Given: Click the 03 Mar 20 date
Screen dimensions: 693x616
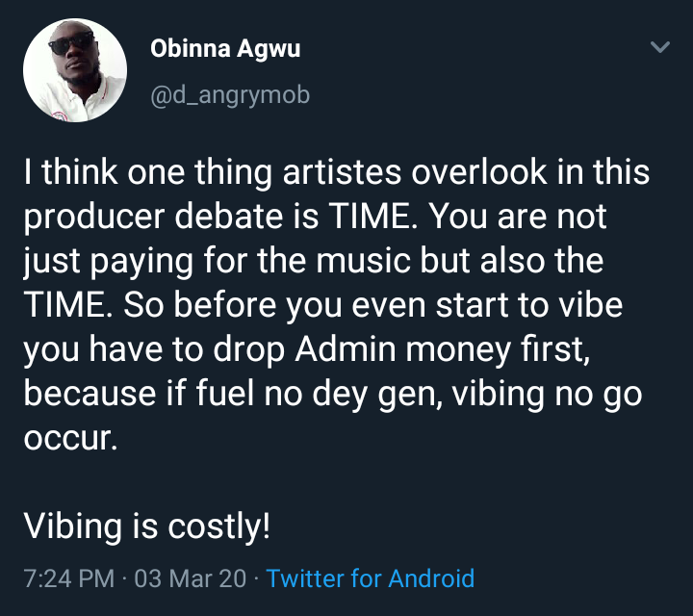Looking at the screenshot, I should tap(190, 578).
